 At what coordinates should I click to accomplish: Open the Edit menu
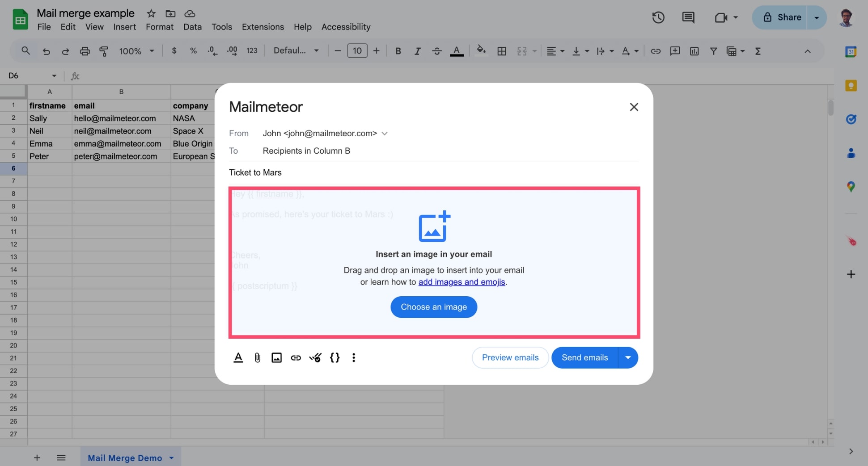coord(68,27)
